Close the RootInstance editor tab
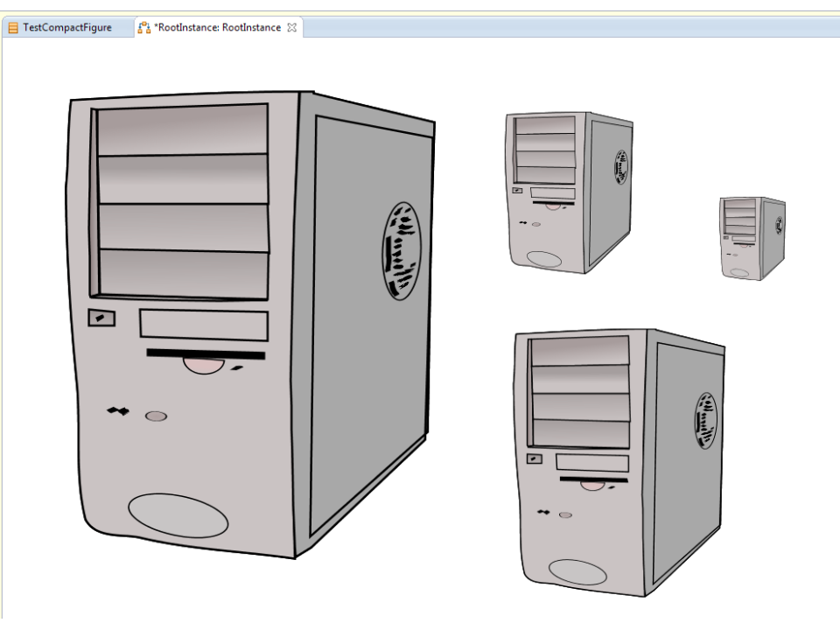 (x=292, y=27)
